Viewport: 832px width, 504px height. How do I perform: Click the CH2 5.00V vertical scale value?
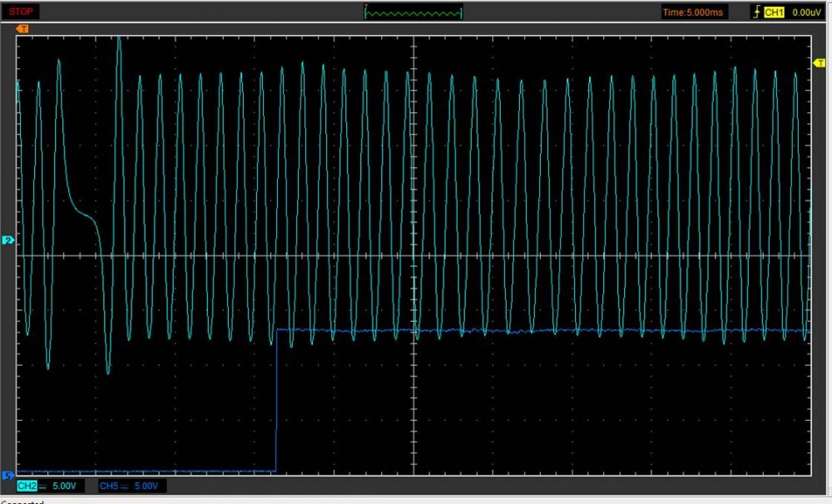click(66, 486)
